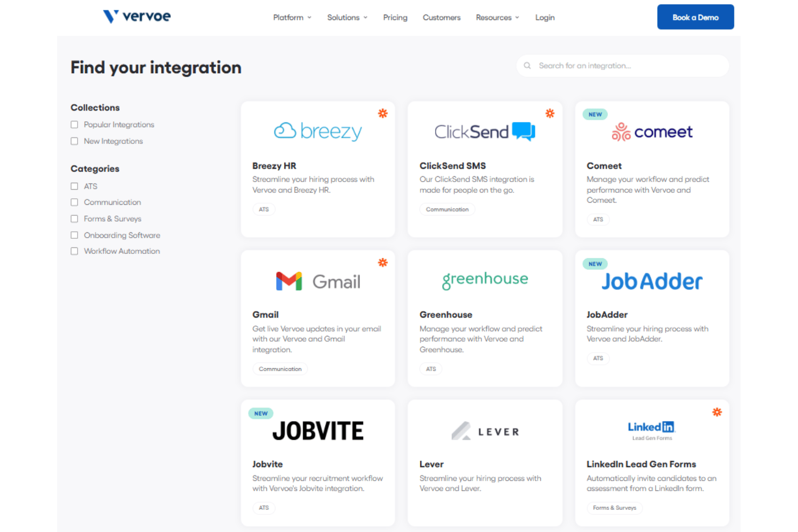Click the ATS tag on Jobvite card
798x532 pixels.
tap(264, 508)
